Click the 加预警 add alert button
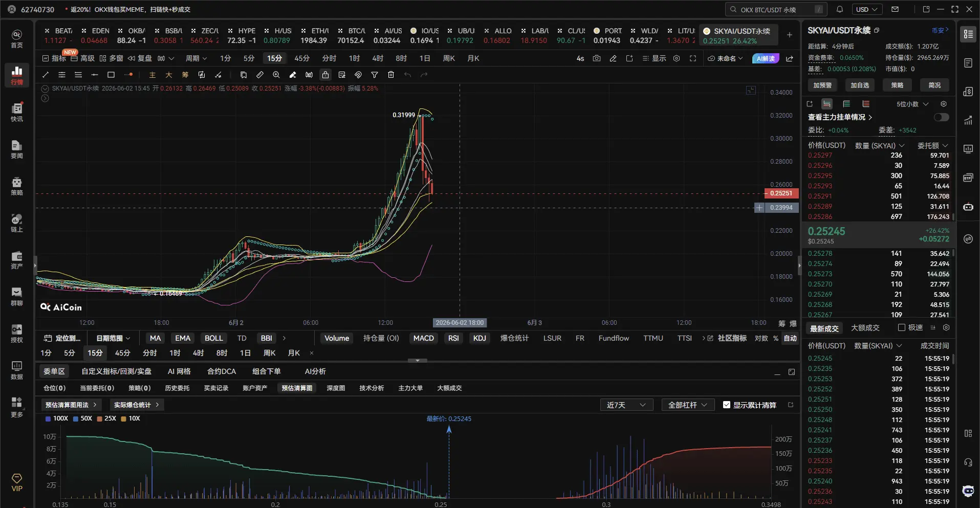Screen dimensions: 980x508 pos(822,85)
